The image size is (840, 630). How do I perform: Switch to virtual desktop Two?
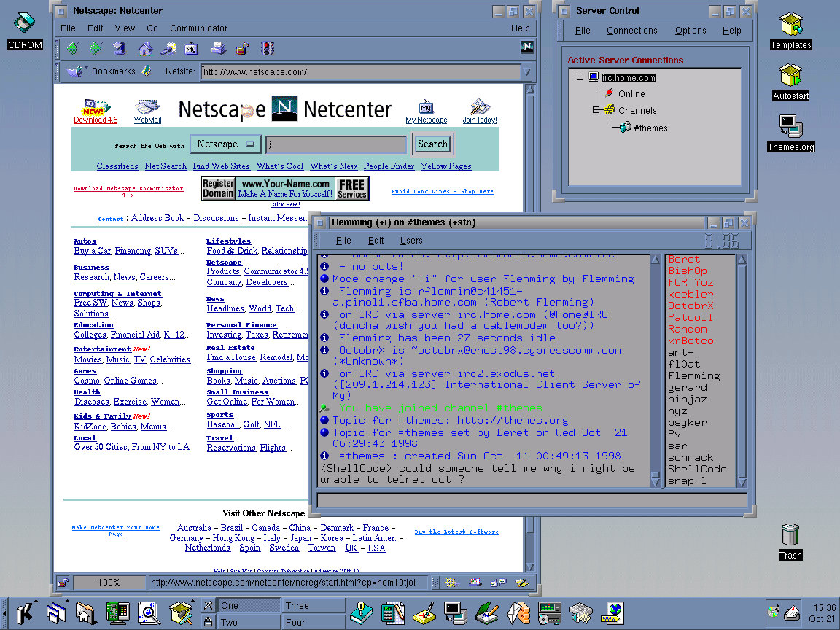(x=249, y=622)
